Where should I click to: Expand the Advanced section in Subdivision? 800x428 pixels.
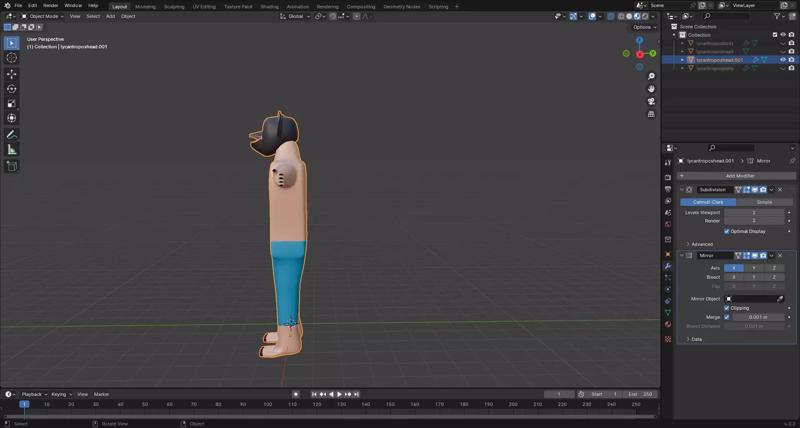(x=701, y=244)
